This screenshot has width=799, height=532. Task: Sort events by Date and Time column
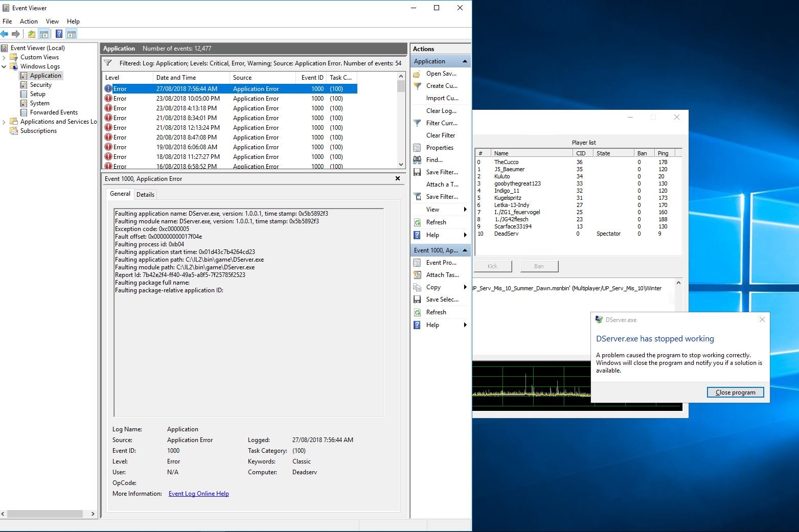click(x=176, y=78)
